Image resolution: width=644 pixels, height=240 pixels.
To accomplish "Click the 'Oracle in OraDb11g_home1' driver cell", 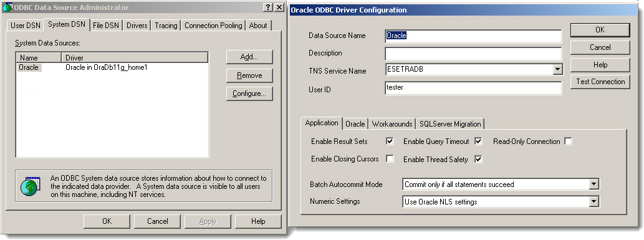I will pyautogui.click(x=107, y=67).
